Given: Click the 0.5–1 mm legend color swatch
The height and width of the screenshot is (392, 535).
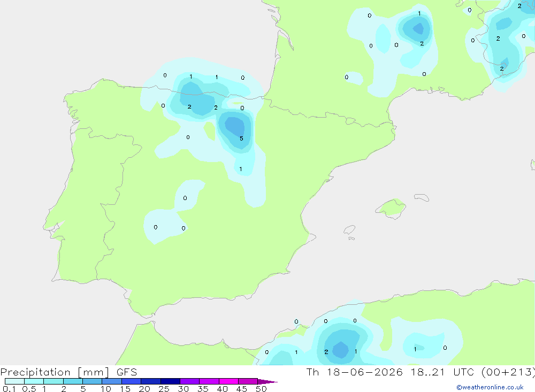Looking at the screenshot, I should (x=34, y=381).
